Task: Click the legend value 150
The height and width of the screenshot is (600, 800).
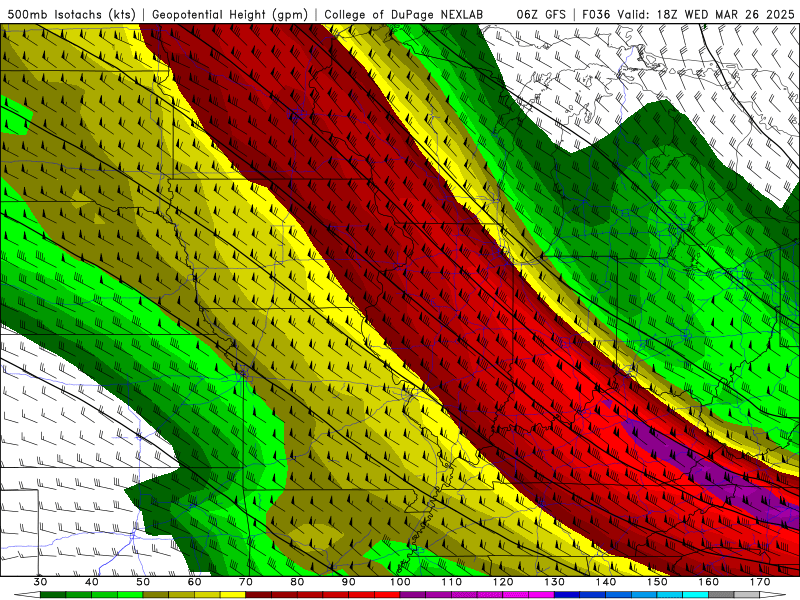Action: [657, 582]
